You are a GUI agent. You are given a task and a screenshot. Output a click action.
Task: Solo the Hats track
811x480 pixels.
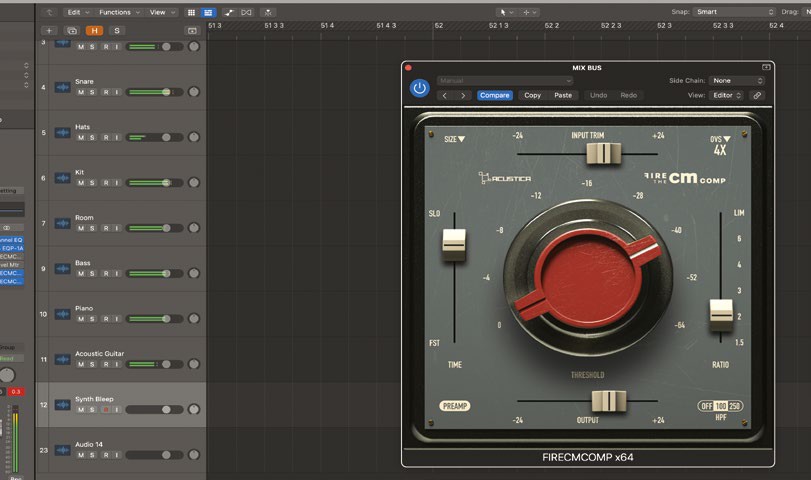[92, 138]
